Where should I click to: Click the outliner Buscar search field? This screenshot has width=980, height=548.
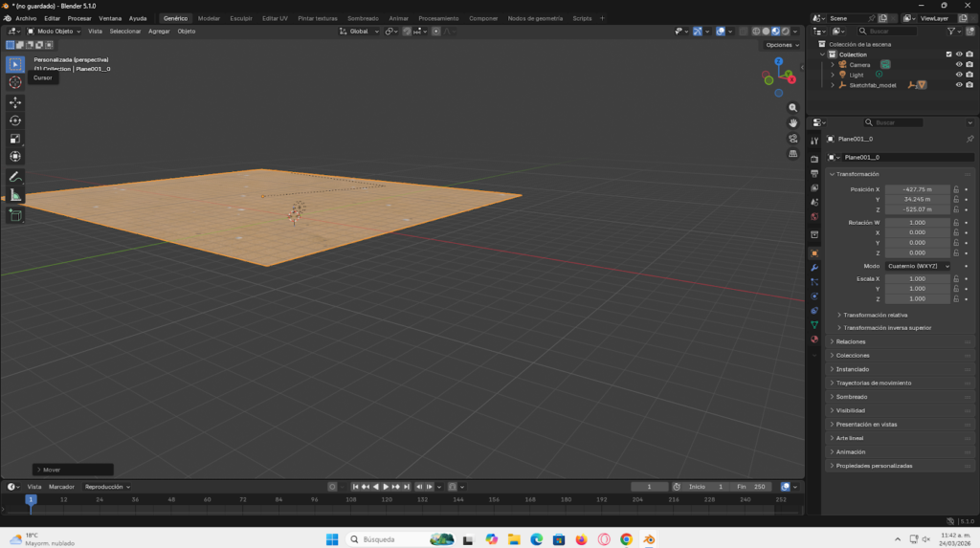[887, 32]
